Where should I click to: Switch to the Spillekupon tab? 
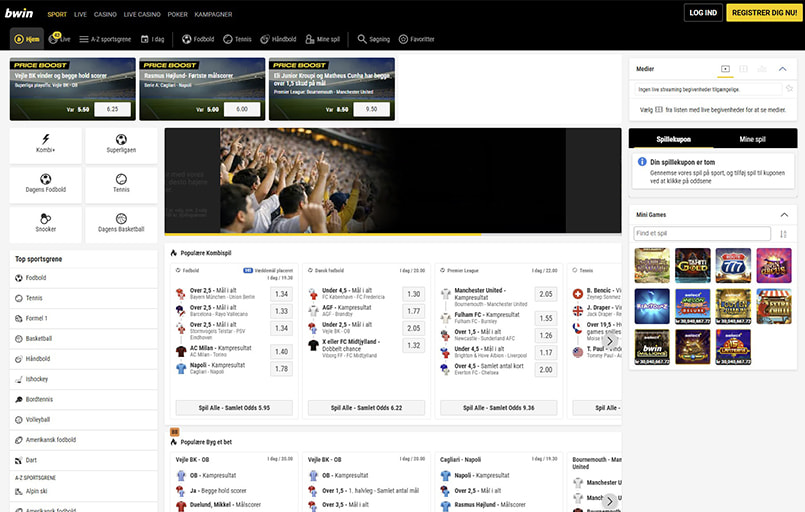coord(673,139)
